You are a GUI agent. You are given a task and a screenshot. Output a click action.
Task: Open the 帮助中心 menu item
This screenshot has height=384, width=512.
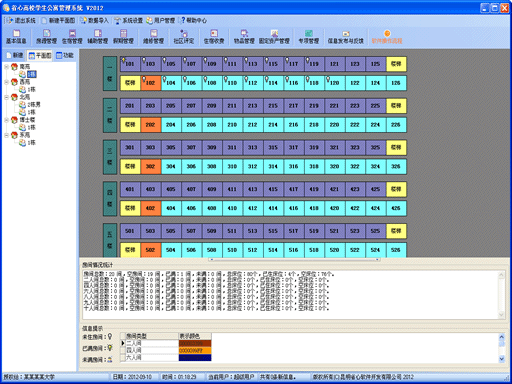(x=193, y=21)
